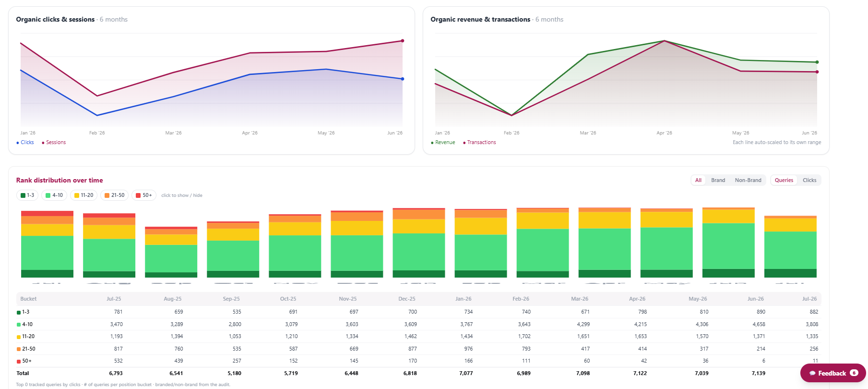Switch to the Non-Brand filter tab
This screenshot has width=868, height=389.
coord(748,180)
